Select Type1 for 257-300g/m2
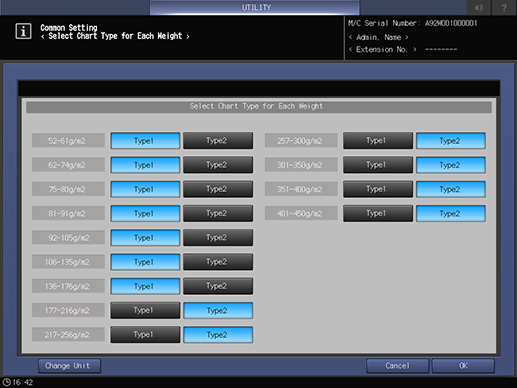 [x=378, y=141]
